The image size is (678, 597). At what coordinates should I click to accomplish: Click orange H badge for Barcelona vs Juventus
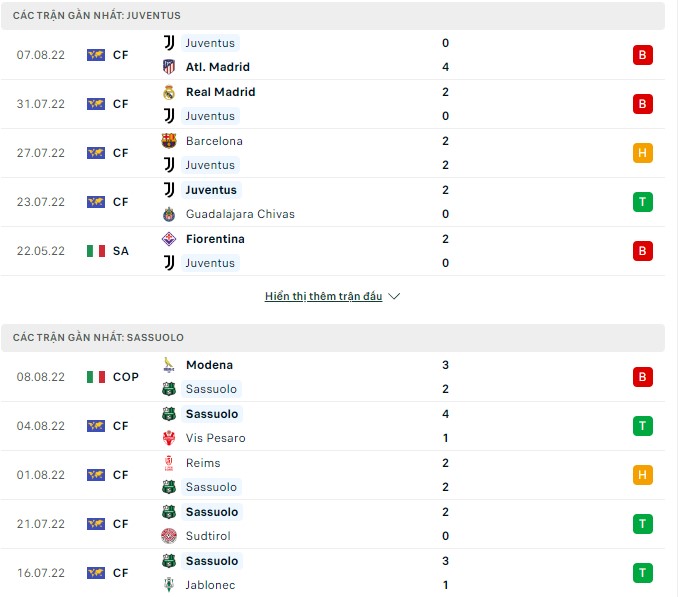[643, 153]
